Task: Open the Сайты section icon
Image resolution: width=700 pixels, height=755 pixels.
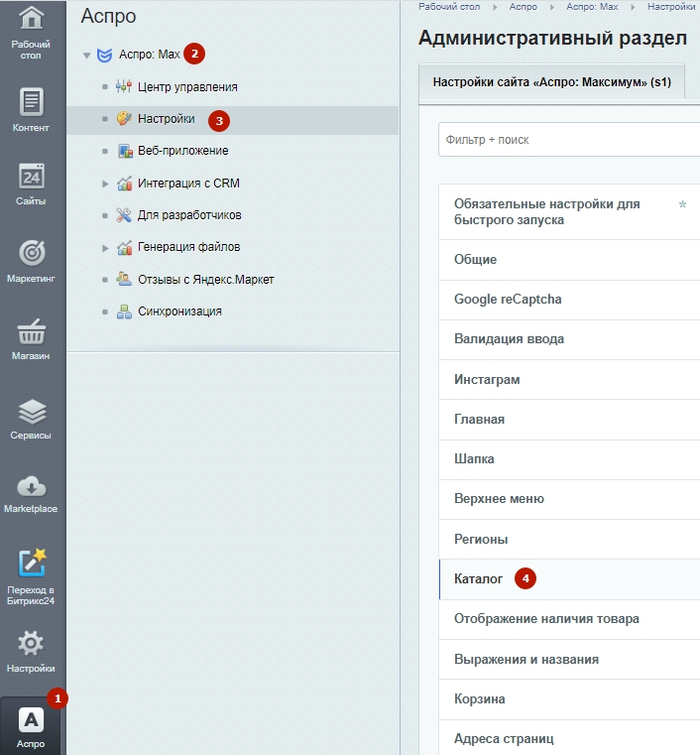Action: click(32, 177)
